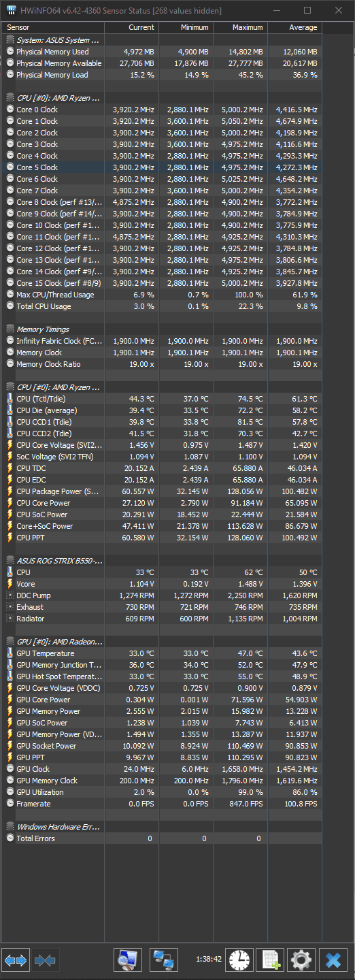Select the GPU Memory Junction Temperature row

point(163,665)
